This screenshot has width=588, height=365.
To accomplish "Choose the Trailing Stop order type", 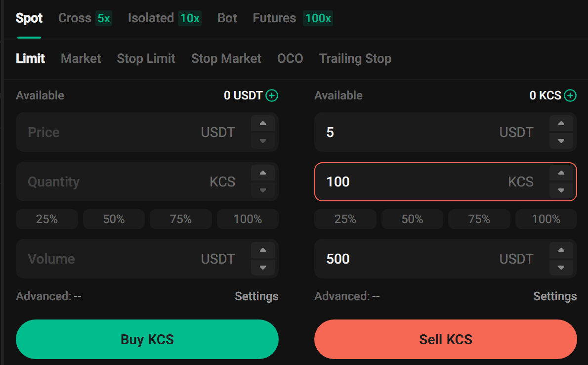I will click(x=355, y=58).
